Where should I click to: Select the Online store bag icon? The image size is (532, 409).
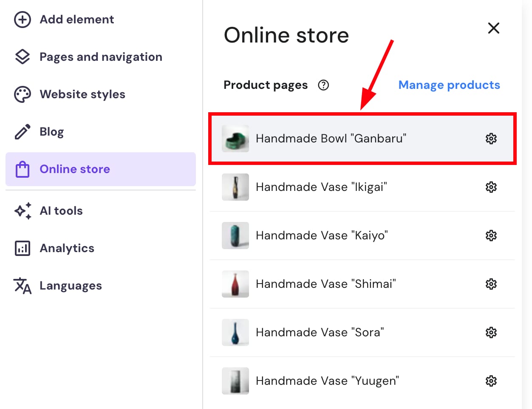click(22, 169)
